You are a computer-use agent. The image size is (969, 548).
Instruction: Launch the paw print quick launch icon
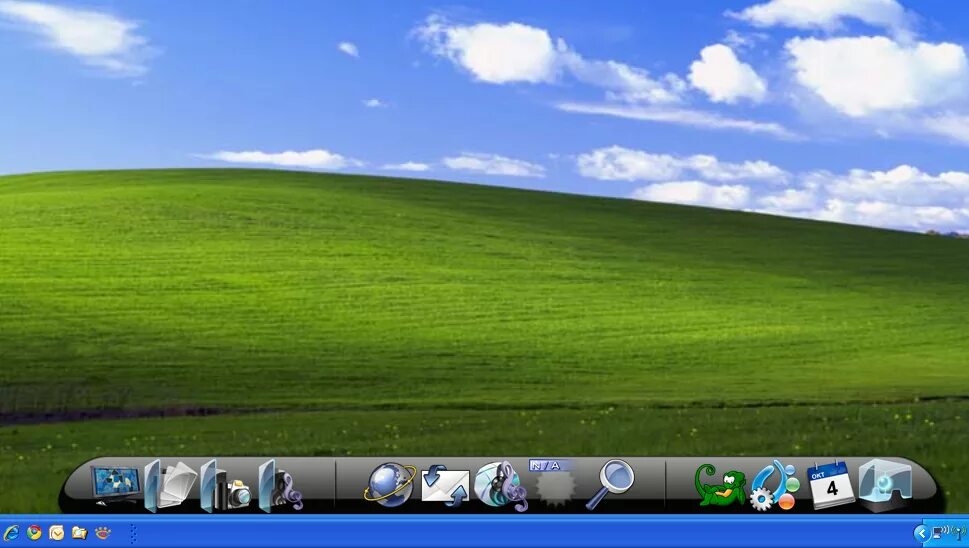click(x=102, y=533)
